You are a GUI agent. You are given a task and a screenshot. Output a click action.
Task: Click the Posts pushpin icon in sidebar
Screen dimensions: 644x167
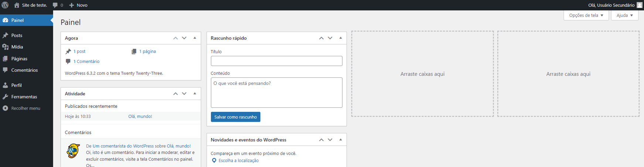point(6,36)
